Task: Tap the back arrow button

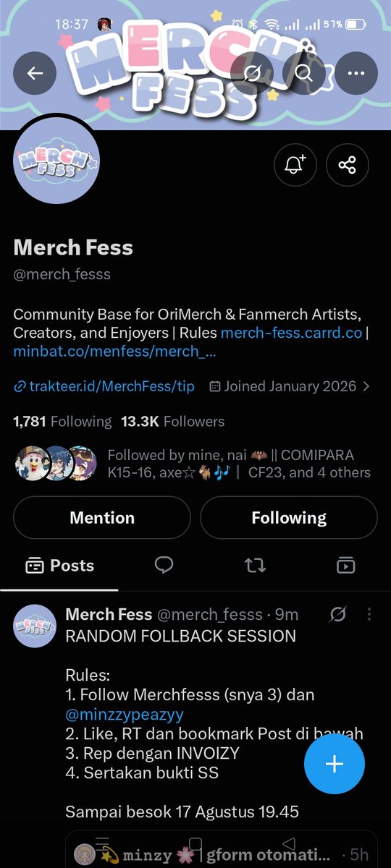Action: click(35, 73)
